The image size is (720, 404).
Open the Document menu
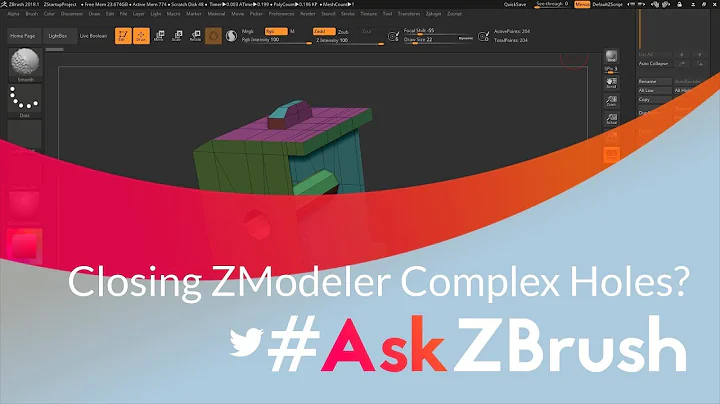pyautogui.click(x=72, y=14)
